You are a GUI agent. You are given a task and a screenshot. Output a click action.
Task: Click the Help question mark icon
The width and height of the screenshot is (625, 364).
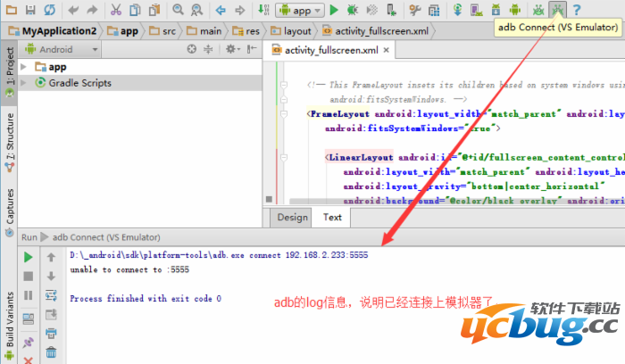[x=578, y=10]
